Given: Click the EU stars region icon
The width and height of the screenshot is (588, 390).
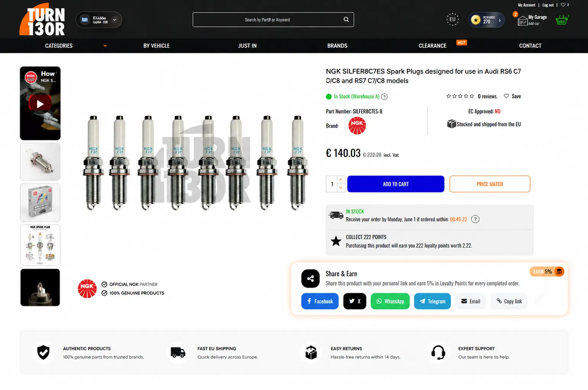Looking at the screenshot, I should 453,19.
